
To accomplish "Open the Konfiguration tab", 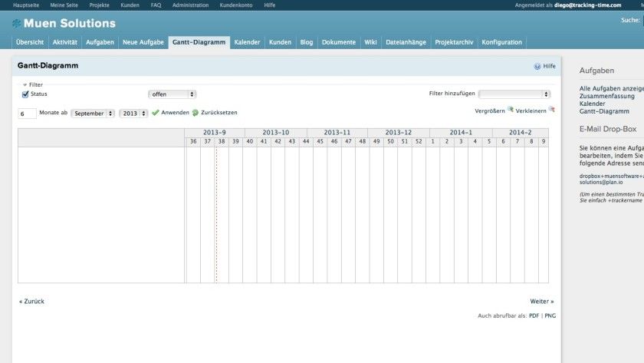I will coord(502,42).
